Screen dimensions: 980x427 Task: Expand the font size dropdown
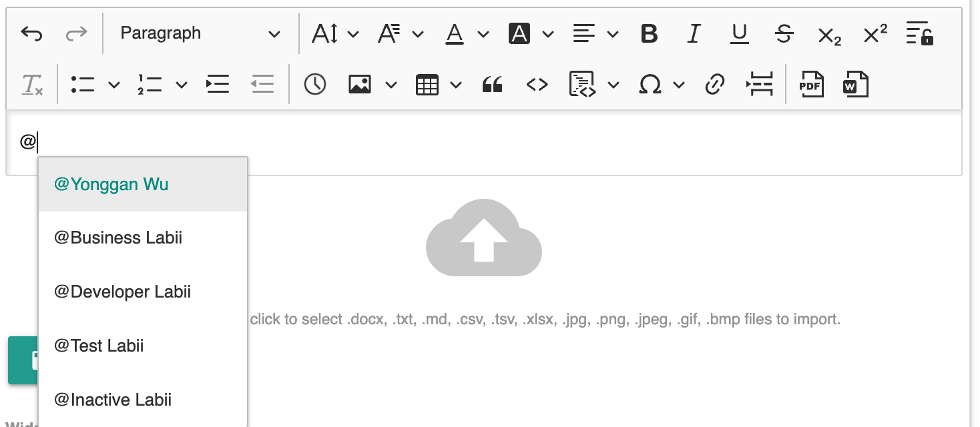tap(353, 33)
